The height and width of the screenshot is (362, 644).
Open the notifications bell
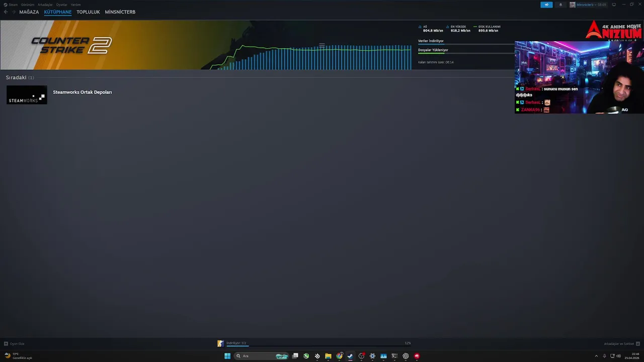pyautogui.click(x=560, y=5)
